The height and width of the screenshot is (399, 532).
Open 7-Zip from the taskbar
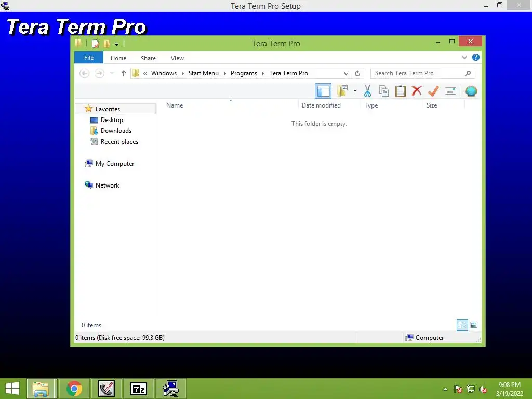138,389
